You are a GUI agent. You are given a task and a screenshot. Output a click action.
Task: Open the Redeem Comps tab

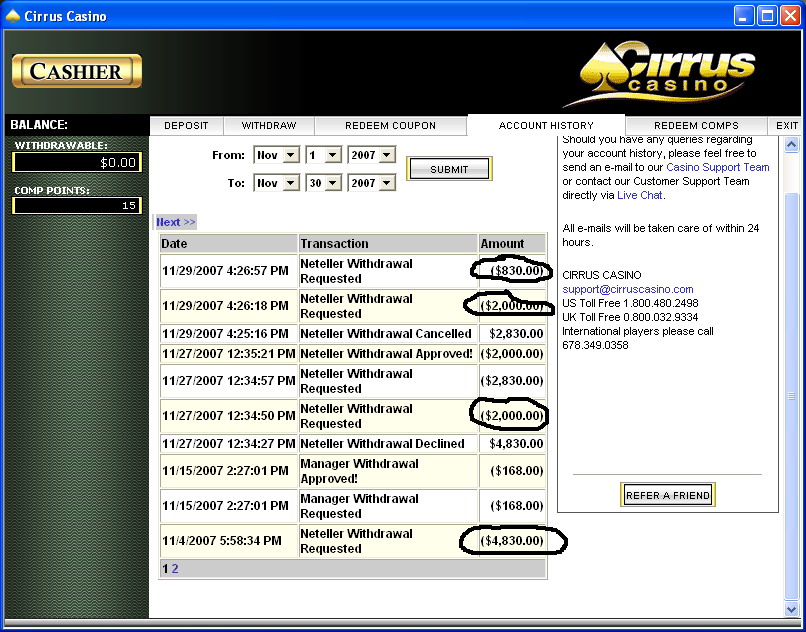tap(696, 126)
